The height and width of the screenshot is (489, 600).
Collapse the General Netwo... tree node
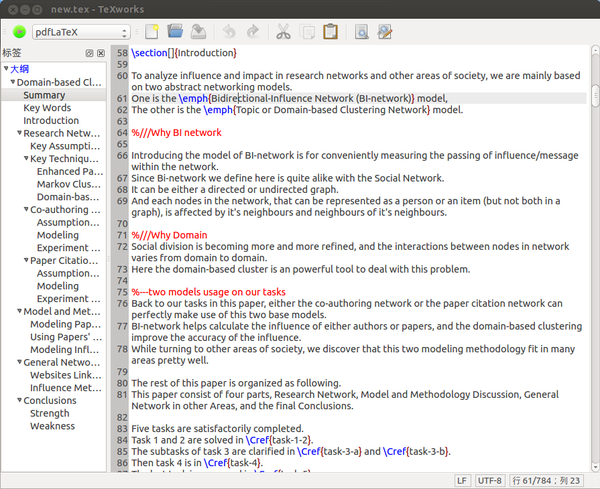click(20, 362)
